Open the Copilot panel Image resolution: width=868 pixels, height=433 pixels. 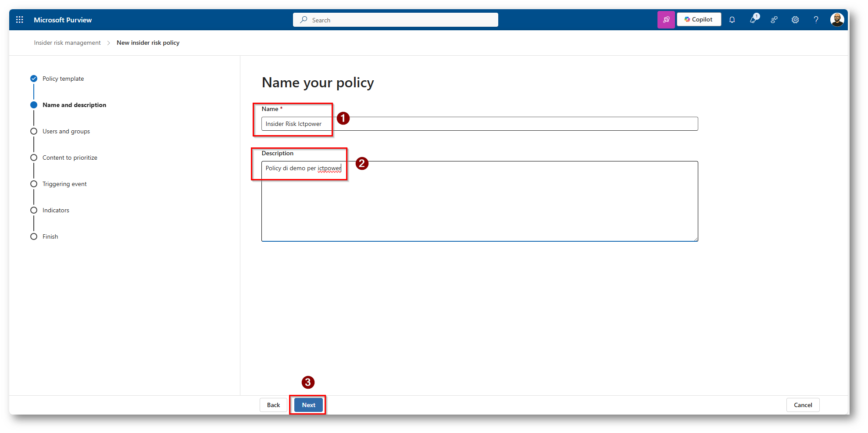click(699, 19)
